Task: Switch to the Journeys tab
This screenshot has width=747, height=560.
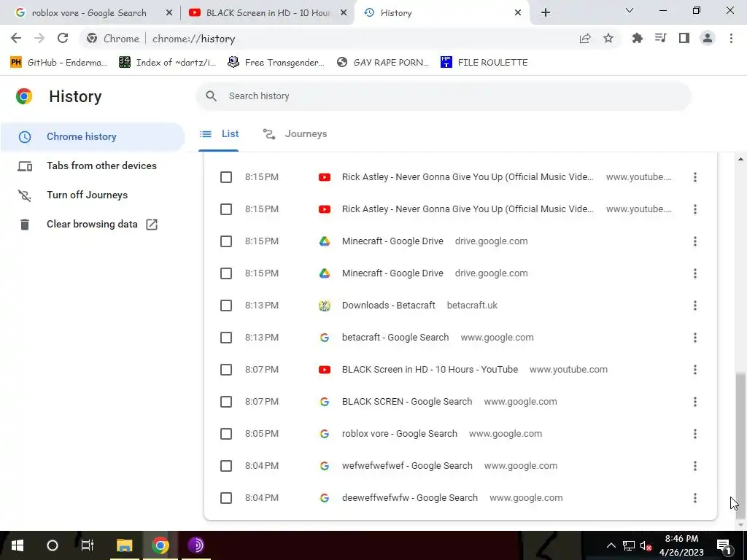Action: [x=295, y=134]
